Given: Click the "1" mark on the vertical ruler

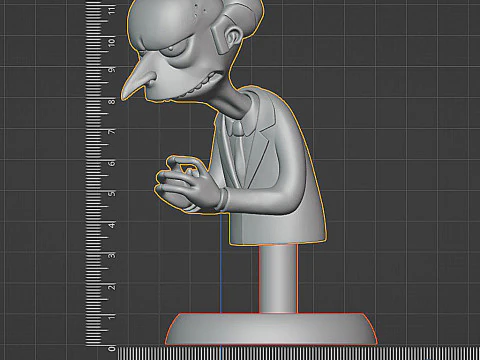Looking at the screenshot, I should tap(112, 316).
